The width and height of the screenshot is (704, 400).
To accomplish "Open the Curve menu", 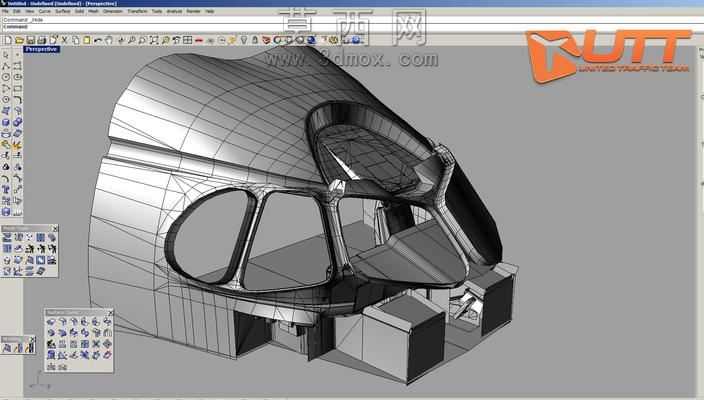I will pyautogui.click(x=44, y=11).
